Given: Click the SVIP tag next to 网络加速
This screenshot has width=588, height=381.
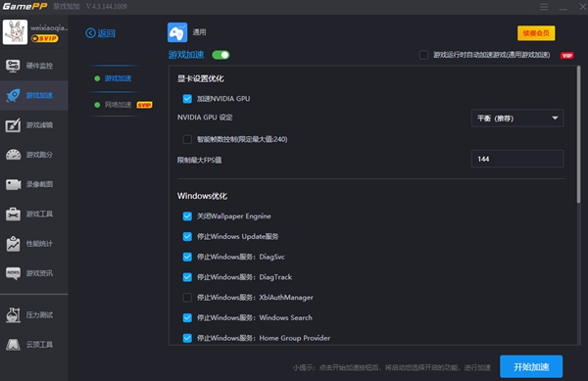Looking at the screenshot, I should 144,105.
